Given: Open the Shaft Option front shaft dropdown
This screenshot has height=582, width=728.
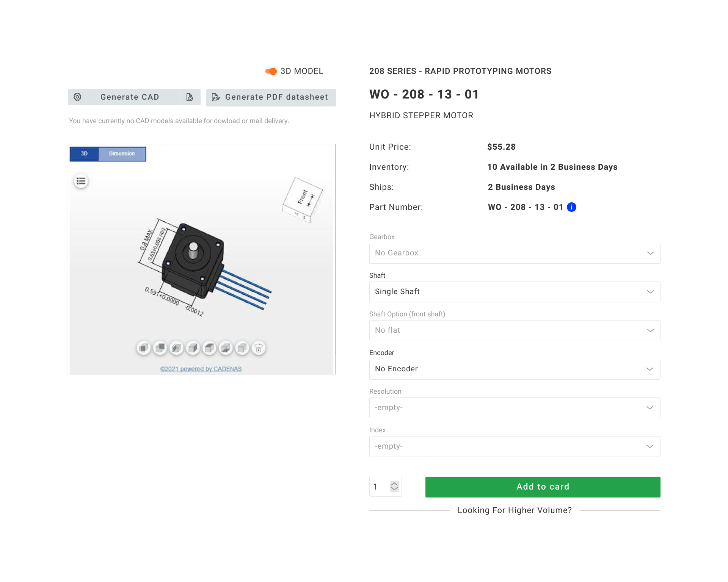Looking at the screenshot, I should pyautogui.click(x=515, y=330).
